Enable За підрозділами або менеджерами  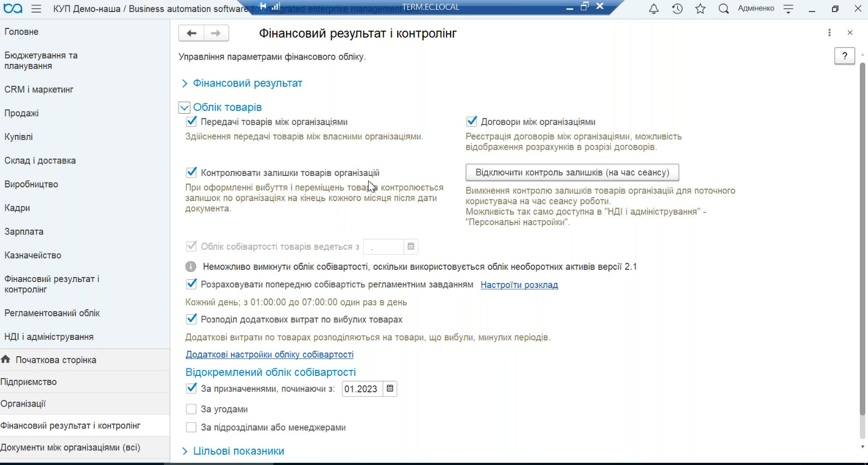point(191,427)
